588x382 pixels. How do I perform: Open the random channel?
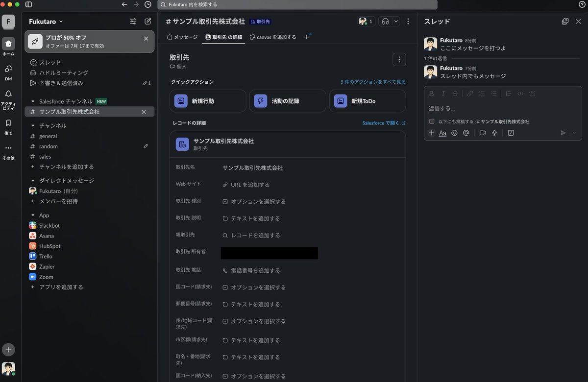click(x=90, y=146)
